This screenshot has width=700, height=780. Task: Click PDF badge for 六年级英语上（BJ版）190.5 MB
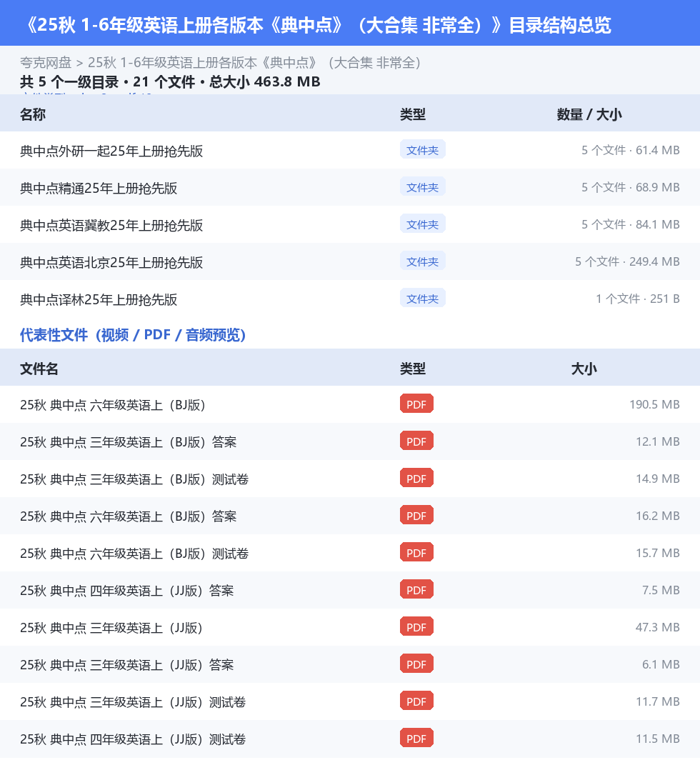click(416, 404)
